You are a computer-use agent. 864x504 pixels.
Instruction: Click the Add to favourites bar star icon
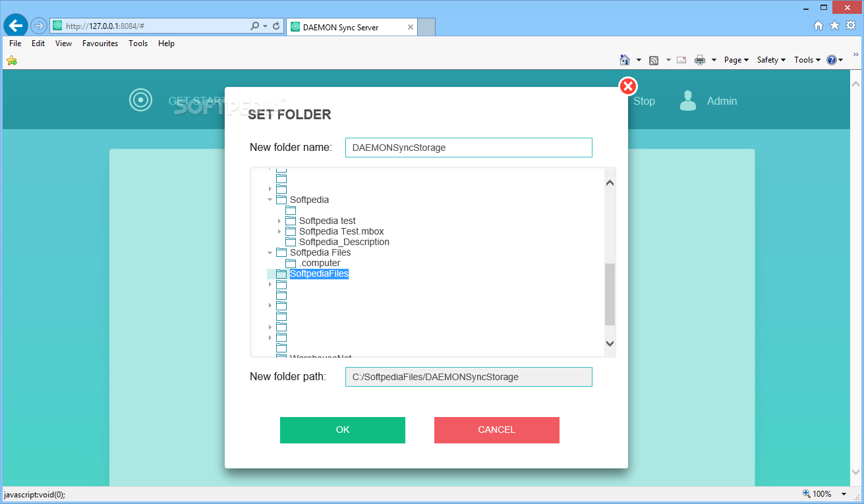pyautogui.click(x=11, y=61)
